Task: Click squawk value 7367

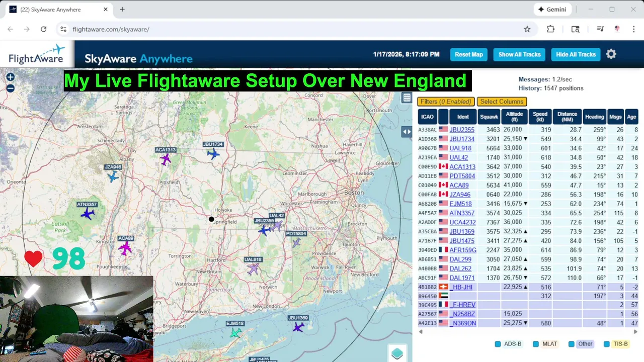Action: coord(493,222)
